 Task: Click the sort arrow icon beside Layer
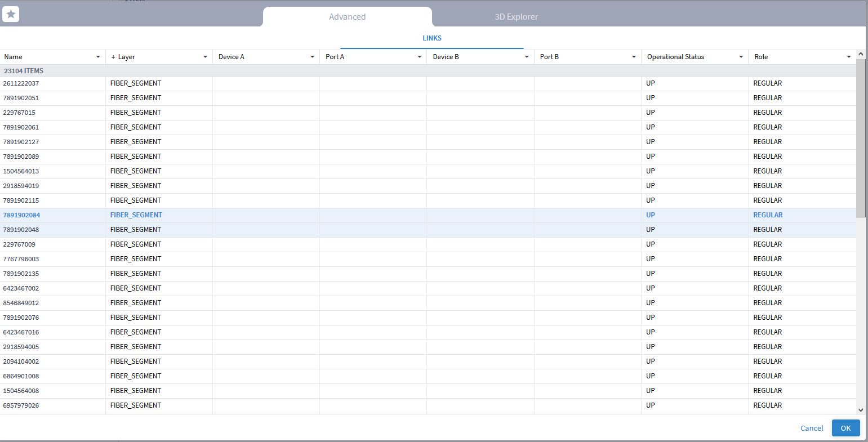click(x=113, y=57)
